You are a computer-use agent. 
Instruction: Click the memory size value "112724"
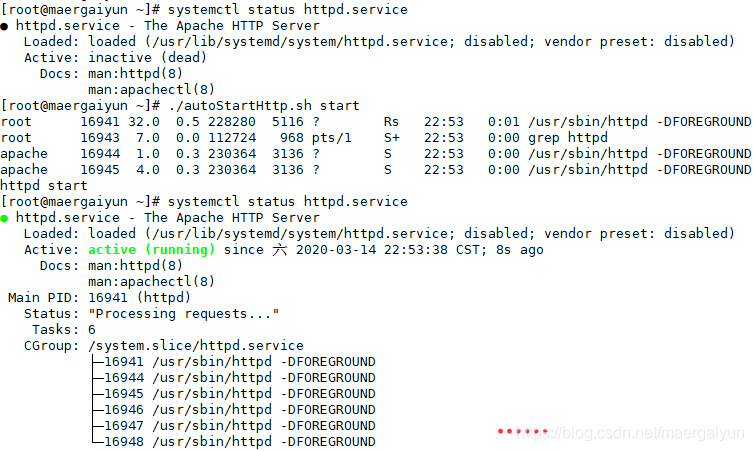[232, 138]
